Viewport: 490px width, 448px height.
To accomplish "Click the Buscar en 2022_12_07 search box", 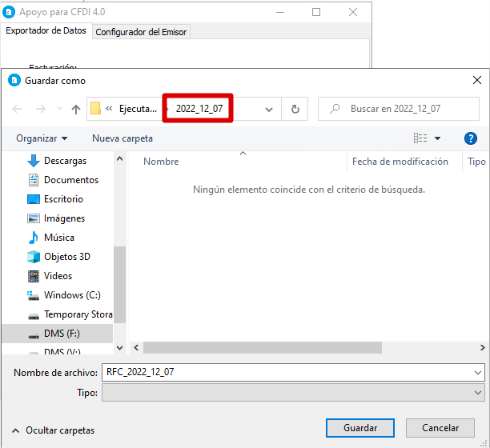I will pyautogui.click(x=399, y=109).
